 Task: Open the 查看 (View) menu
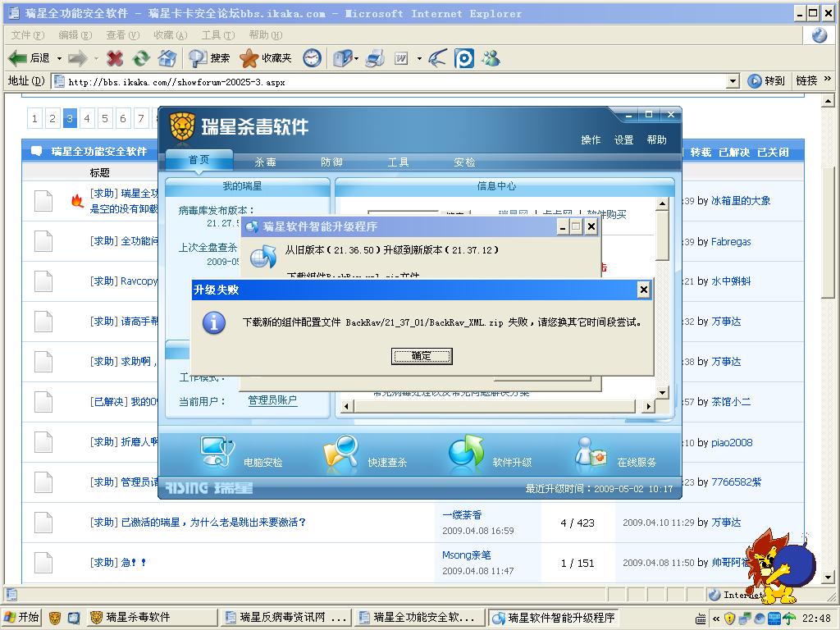pos(123,34)
